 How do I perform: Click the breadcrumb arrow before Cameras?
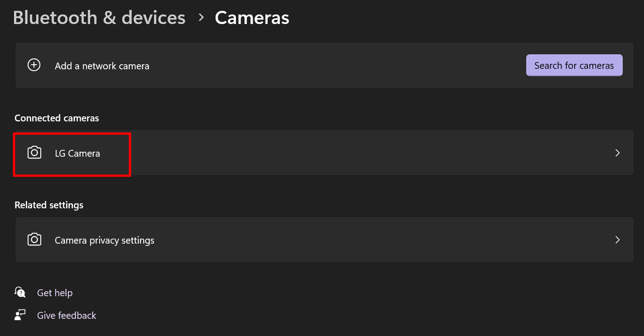point(202,18)
